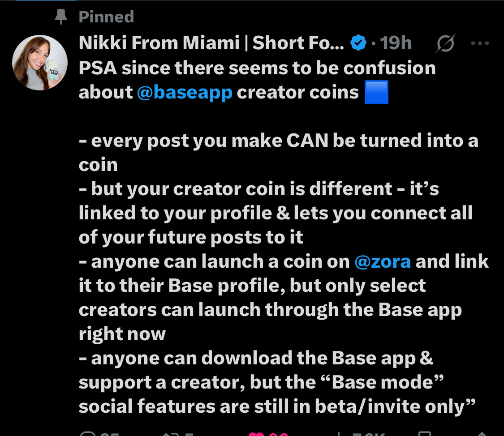Bookmark the post with bookmark icon

(x=424, y=433)
